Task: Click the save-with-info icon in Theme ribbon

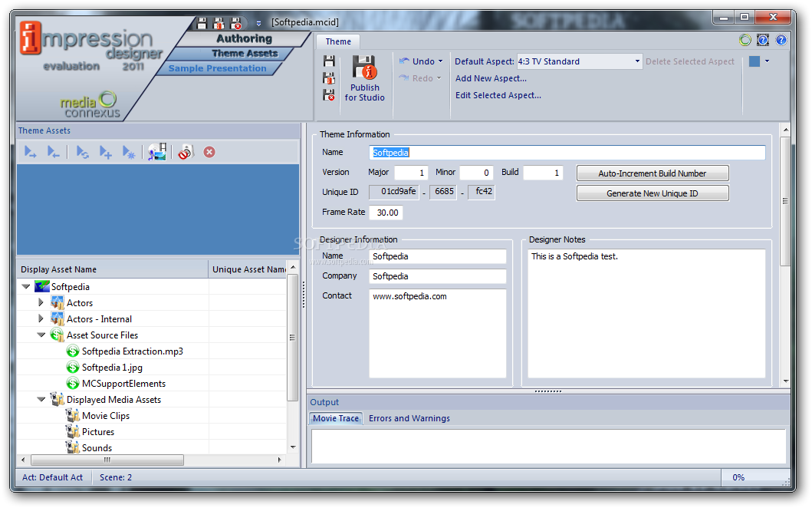Action: point(329,78)
